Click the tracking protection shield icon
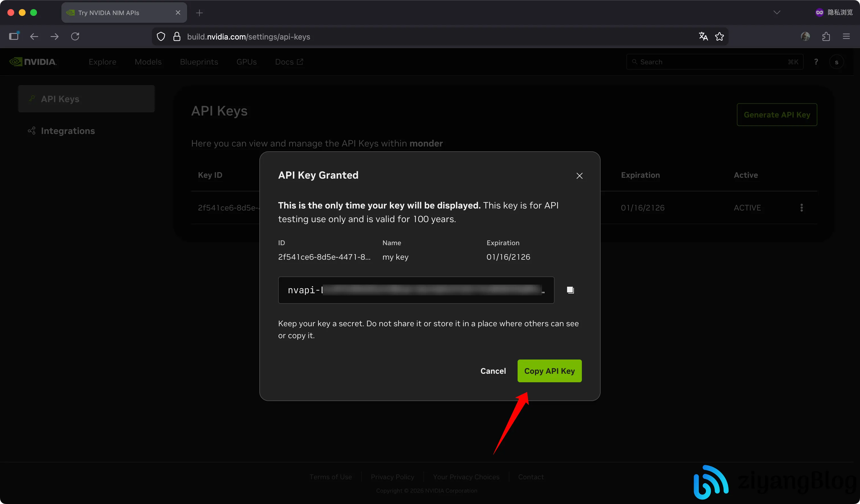This screenshot has width=860, height=504. pos(160,36)
